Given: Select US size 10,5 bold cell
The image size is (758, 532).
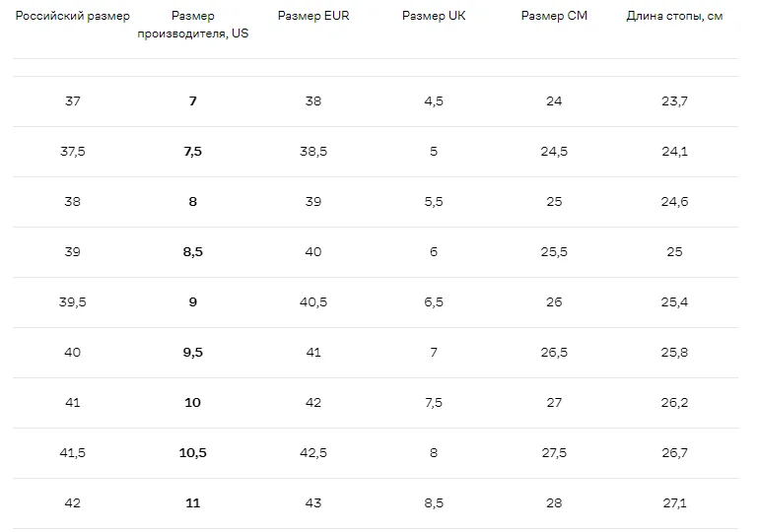Looking at the screenshot, I should pos(193,453).
